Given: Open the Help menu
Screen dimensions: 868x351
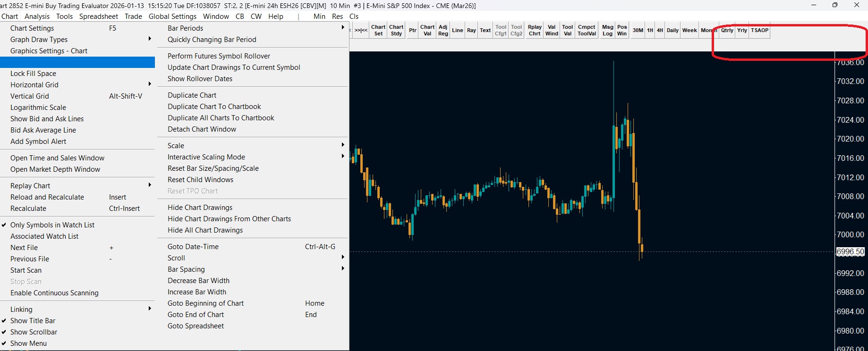Looking at the screenshot, I should [x=276, y=17].
